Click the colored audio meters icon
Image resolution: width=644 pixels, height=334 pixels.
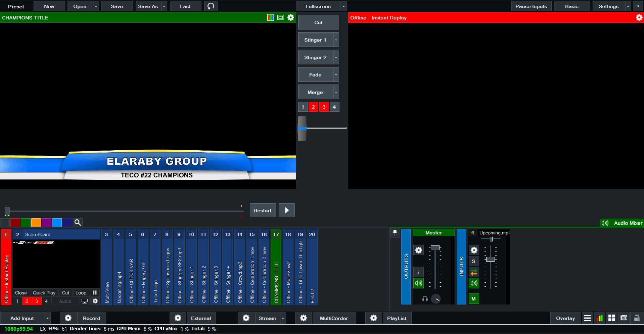[x=600, y=318]
